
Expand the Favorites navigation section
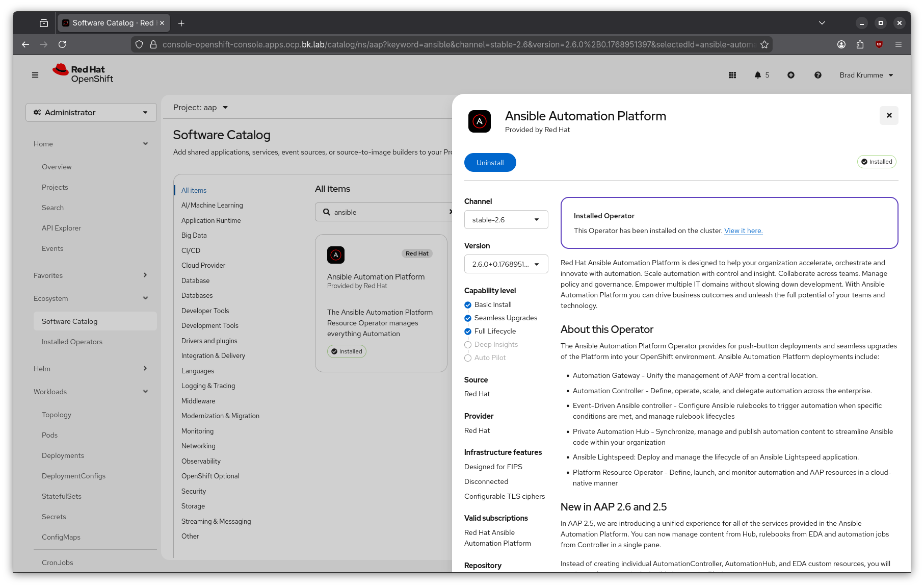click(91, 275)
